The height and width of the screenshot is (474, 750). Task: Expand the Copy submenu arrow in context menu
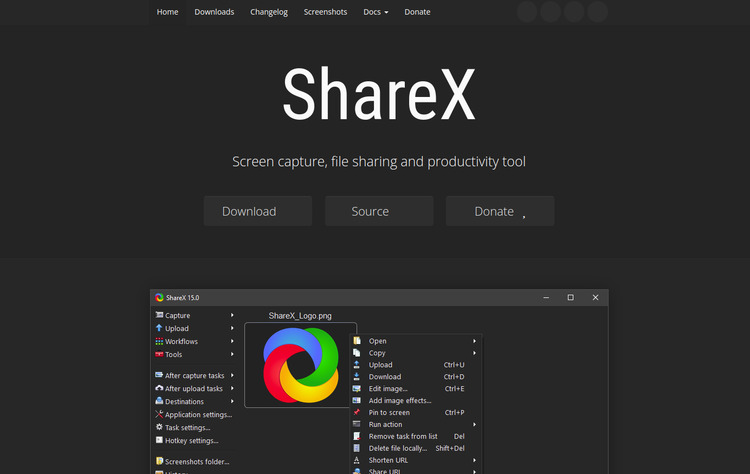point(474,353)
